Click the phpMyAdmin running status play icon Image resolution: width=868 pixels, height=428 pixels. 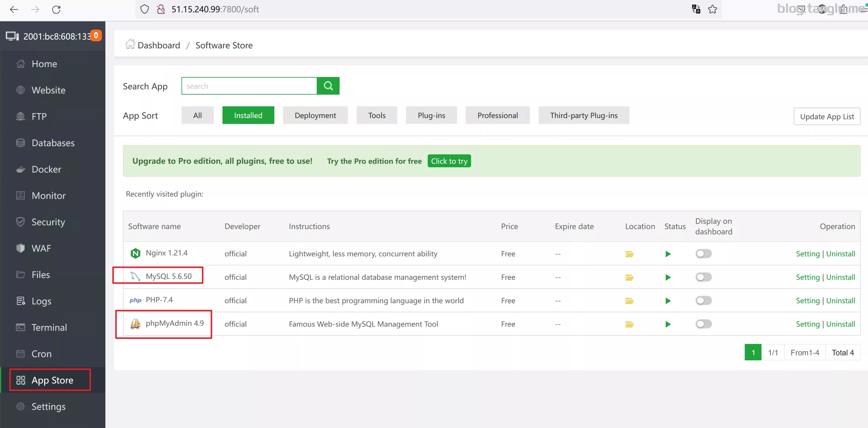pos(668,324)
